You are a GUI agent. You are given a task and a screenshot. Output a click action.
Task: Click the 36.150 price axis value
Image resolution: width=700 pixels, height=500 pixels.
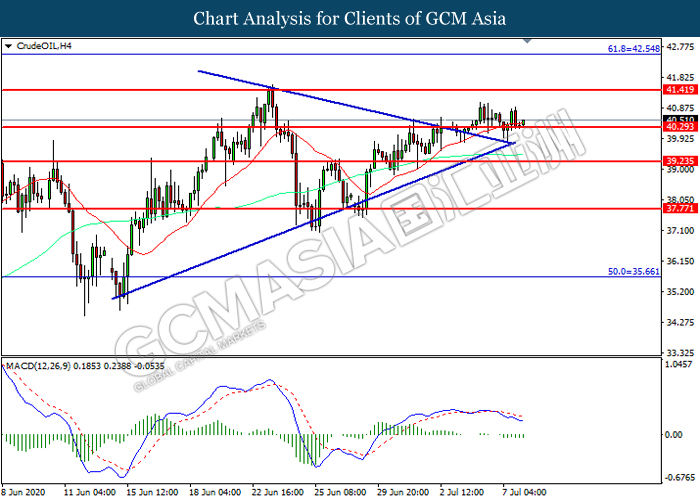point(680,261)
